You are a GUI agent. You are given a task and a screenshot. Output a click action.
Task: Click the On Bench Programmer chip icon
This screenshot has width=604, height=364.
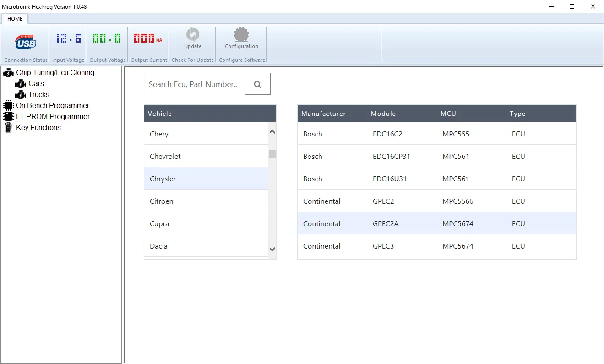pos(8,105)
